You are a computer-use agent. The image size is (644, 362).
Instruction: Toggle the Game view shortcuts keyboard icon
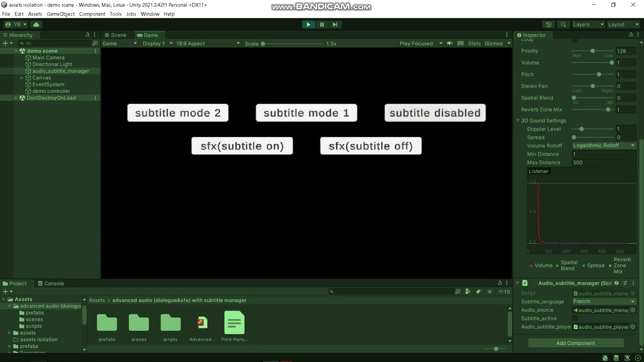coord(460,43)
